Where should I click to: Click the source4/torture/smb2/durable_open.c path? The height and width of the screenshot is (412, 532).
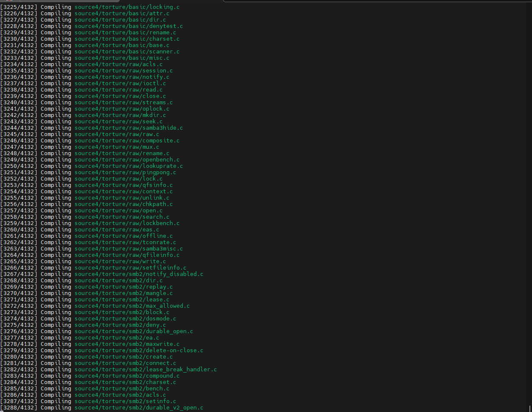pyautogui.click(x=134, y=331)
